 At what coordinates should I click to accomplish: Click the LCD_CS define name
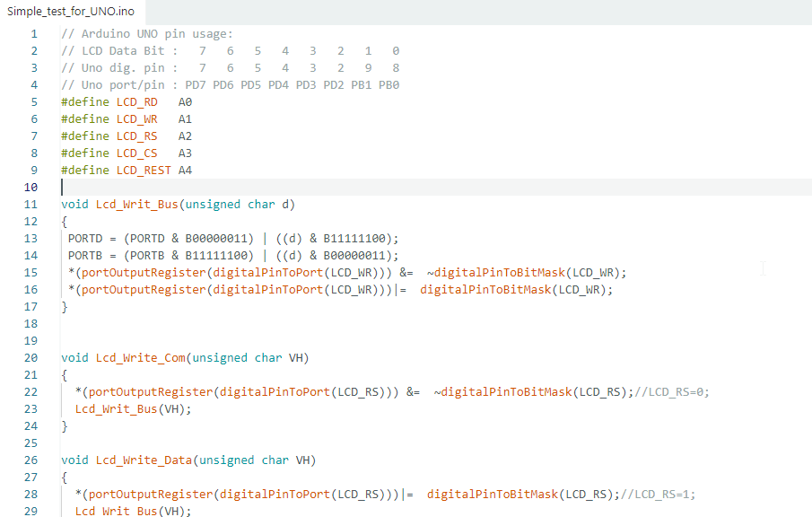point(136,153)
